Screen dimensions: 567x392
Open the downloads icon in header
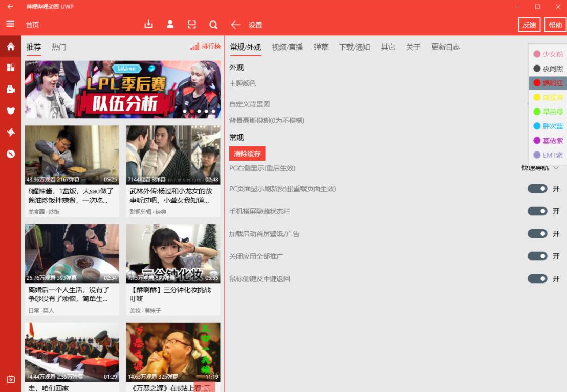click(148, 24)
